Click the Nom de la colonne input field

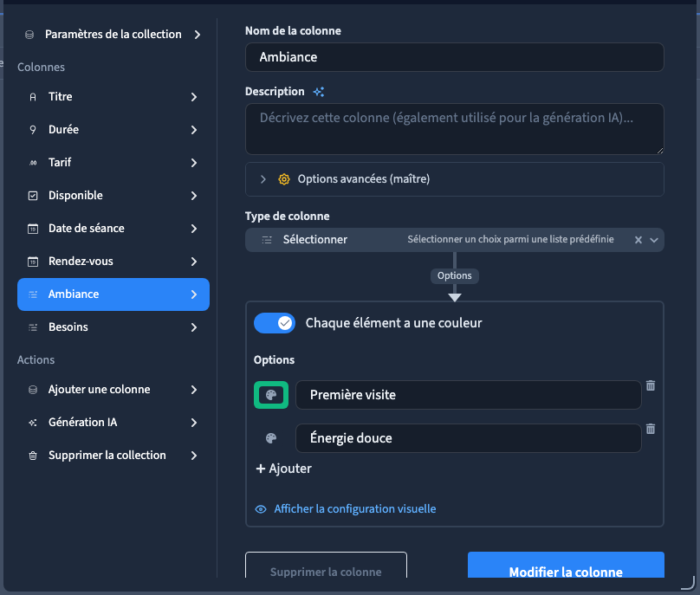click(x=455, y=57)
